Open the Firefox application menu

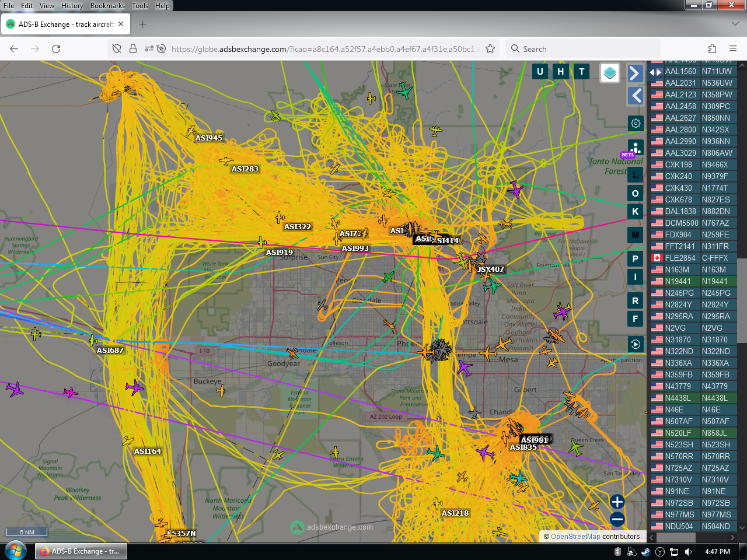pos(733,49)
